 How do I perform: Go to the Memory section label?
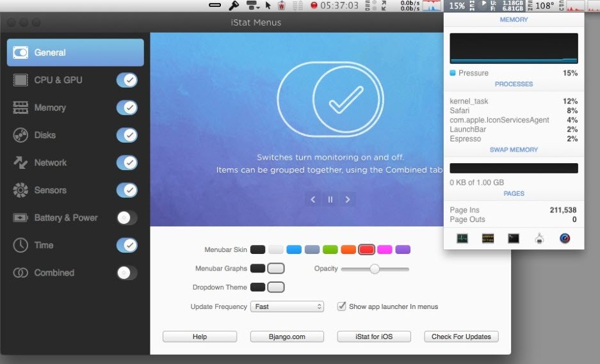(50, 107)
